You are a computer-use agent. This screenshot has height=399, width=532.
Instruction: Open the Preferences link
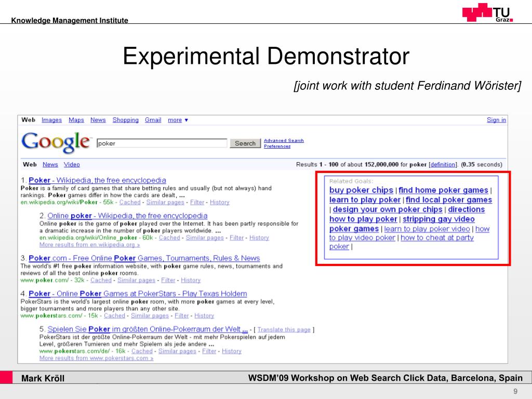(277, 146)
